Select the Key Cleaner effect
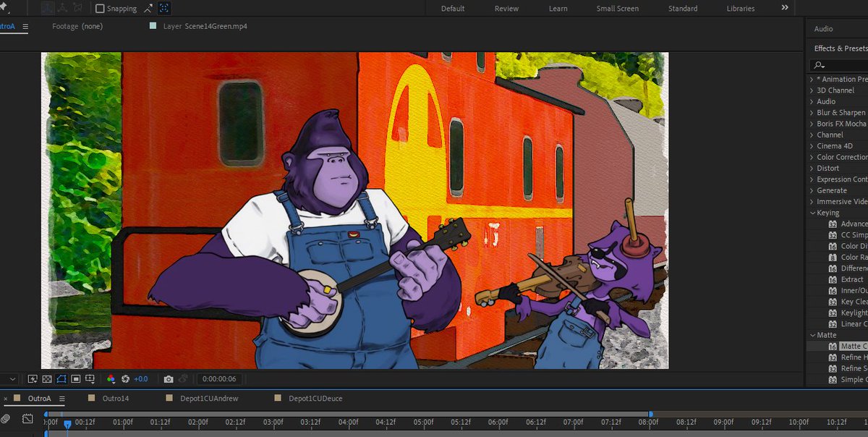 click(x=854, y=302)
